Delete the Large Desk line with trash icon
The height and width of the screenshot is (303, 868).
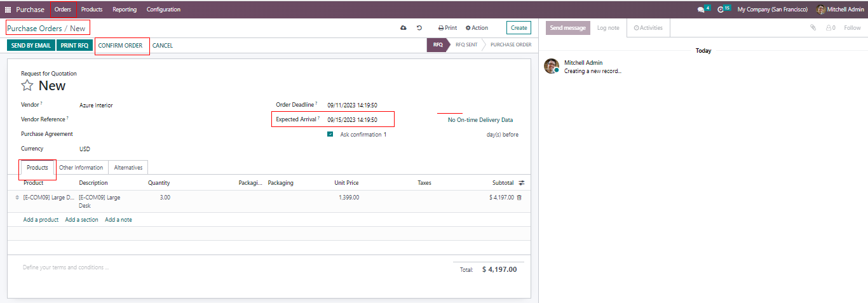(x=519, y=198)
